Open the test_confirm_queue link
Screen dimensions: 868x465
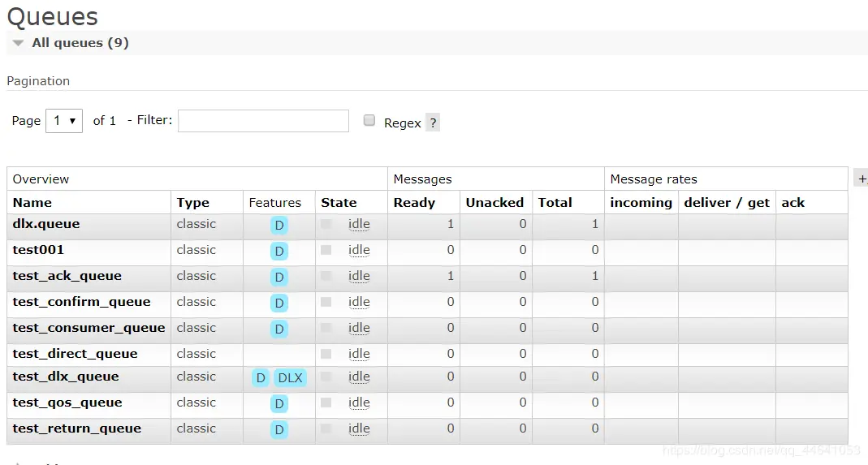82,302
